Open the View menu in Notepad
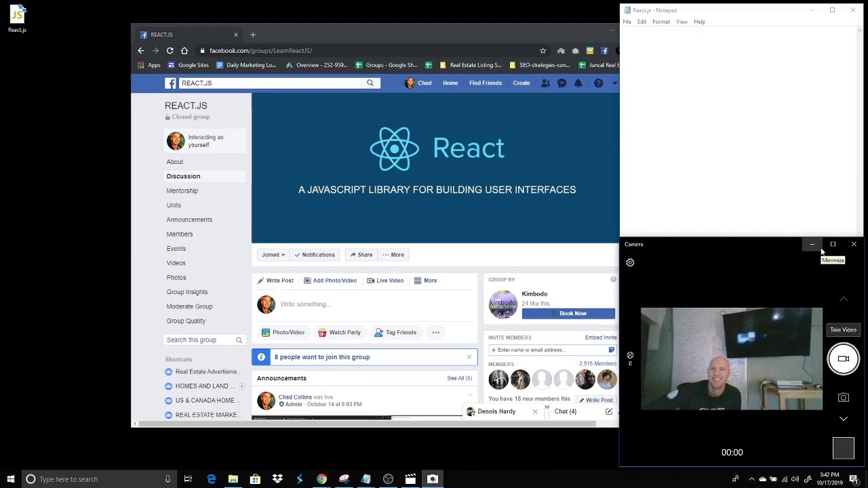This screenshot has width=868, height=488. click(x=682, y=22)
